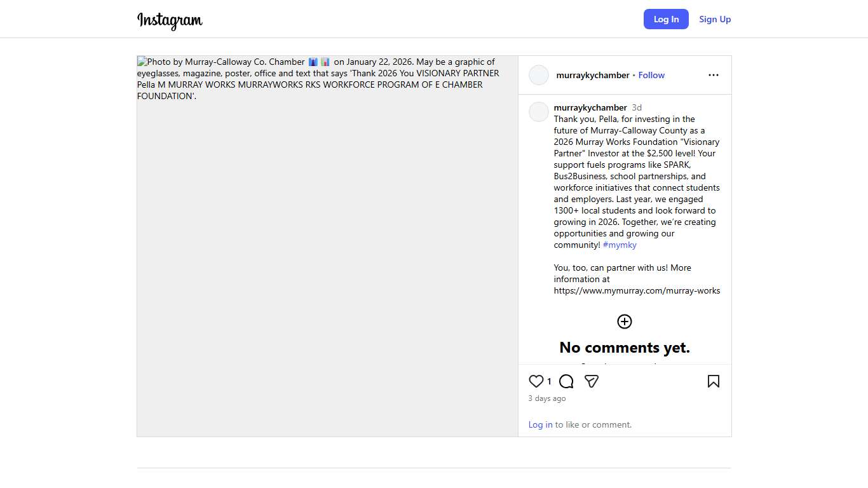Save the post with bookmark icon
Viewport: 868px width, 488px height.
click(x=714, y=381)
